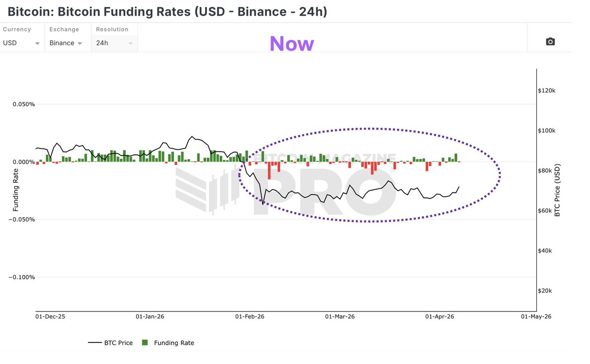
Task: Click the green Funding Rate legend swatch
Action: tap(145, 342)
